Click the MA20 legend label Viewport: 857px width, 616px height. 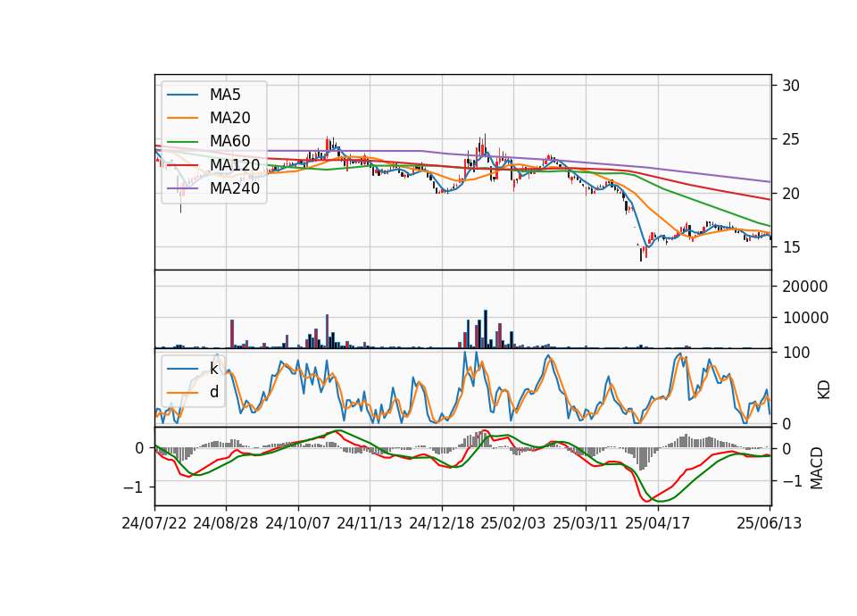(x=229, y=118)
